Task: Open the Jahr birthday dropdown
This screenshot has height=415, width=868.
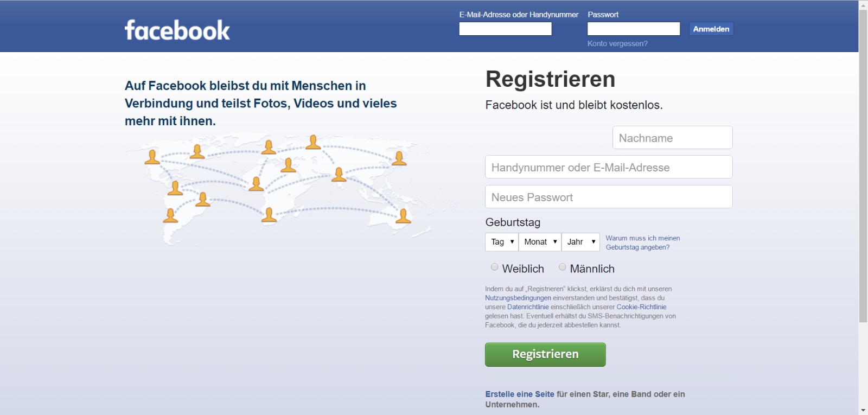Action: coord(580,242)
